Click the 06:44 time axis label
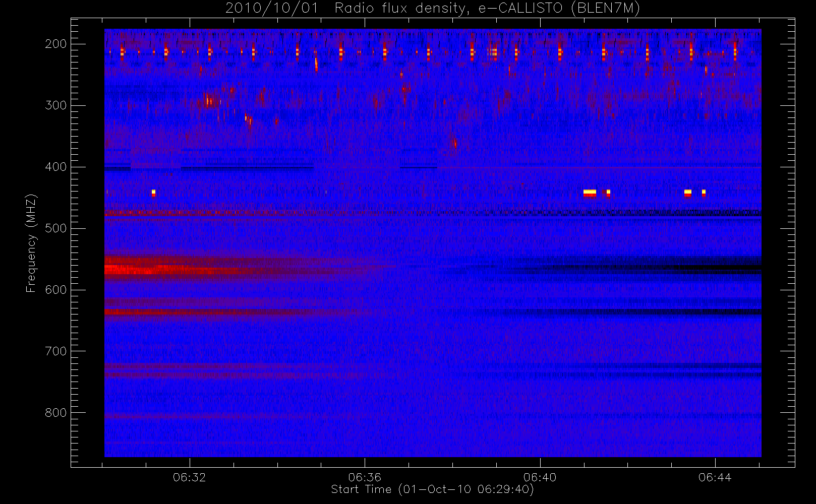 click(x=715, y=477)
